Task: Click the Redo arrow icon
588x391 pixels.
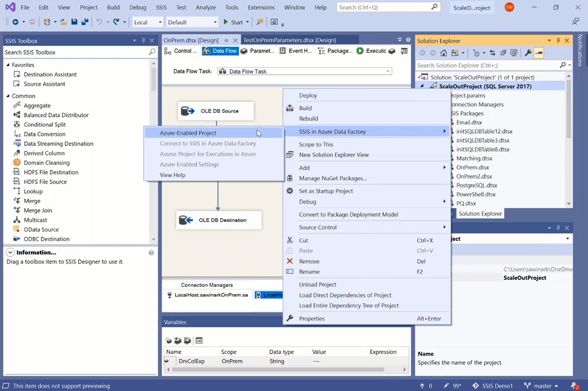Action: click(x=117, y=22)
